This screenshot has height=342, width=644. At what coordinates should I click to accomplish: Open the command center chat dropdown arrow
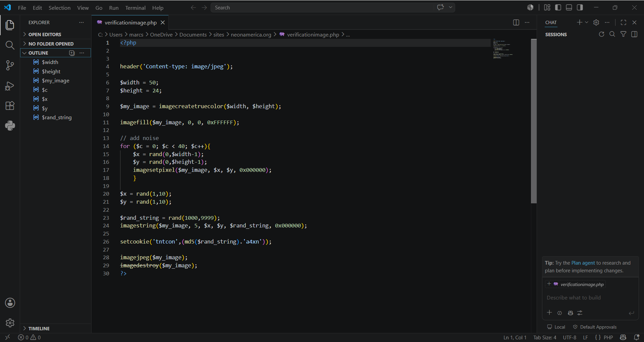pyautogui.click(x=450, y=7)
